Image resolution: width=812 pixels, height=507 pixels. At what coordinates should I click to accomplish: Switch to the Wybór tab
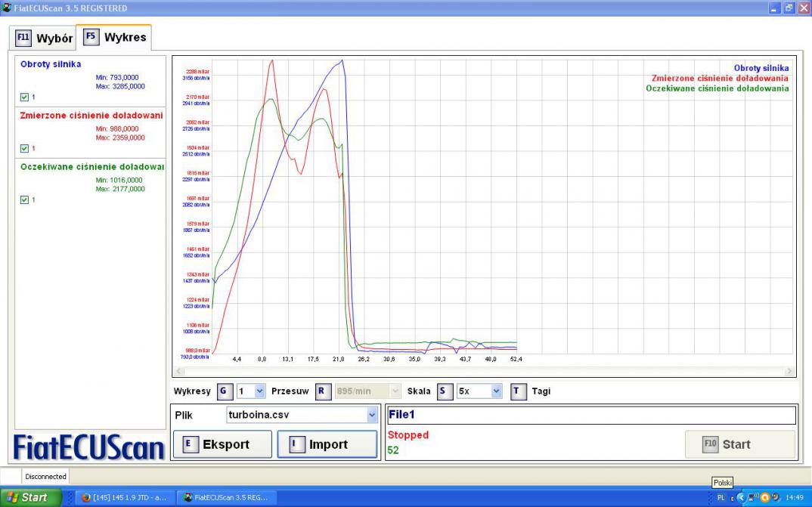[x=45, y=38]
